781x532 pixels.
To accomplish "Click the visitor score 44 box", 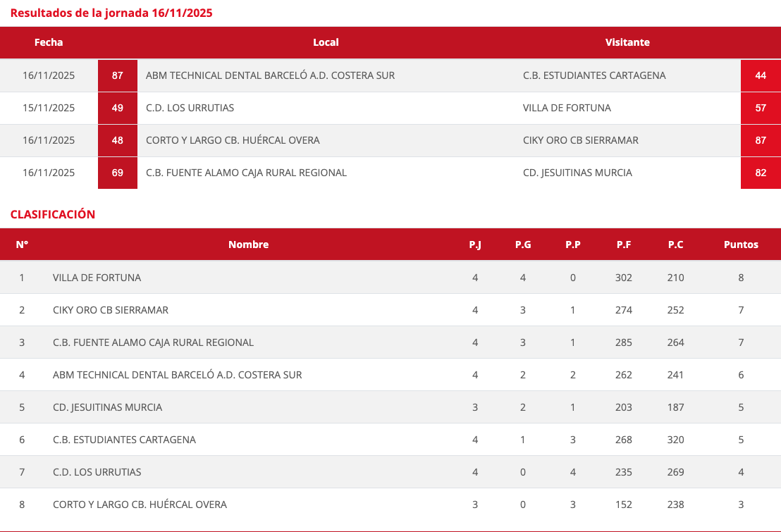I will coord(760,75).
